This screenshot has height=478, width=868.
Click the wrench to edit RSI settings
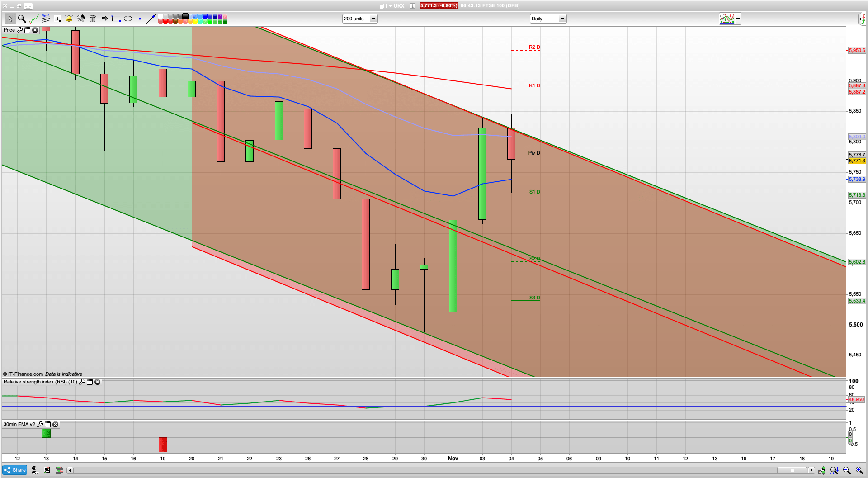point(82,382)
